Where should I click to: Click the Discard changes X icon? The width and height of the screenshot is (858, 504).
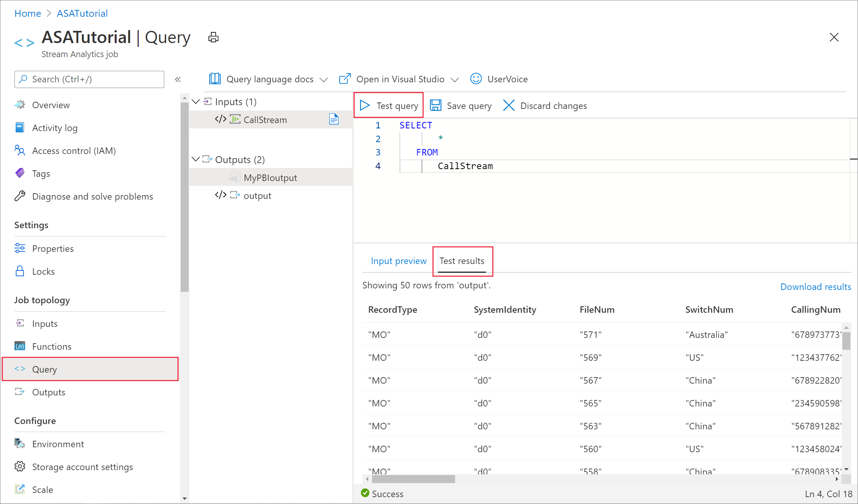pos(509,105)
